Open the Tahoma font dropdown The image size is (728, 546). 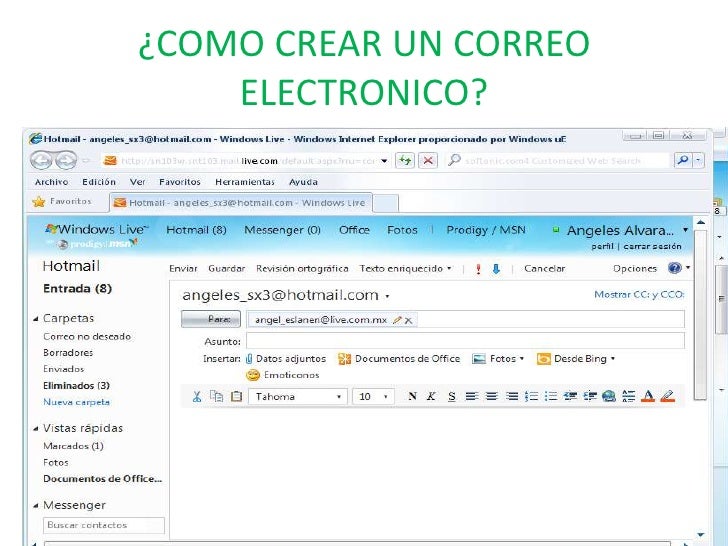click(x=298, y=396)
